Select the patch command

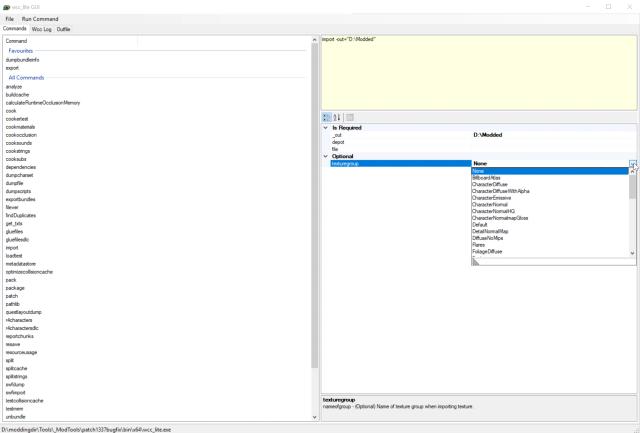tap(12, 296)
